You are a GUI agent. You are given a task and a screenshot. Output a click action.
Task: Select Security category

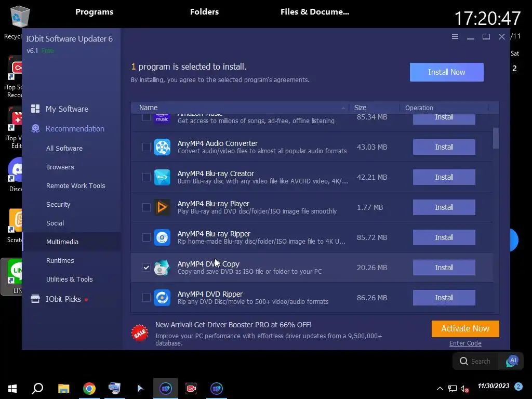(58, 204)
